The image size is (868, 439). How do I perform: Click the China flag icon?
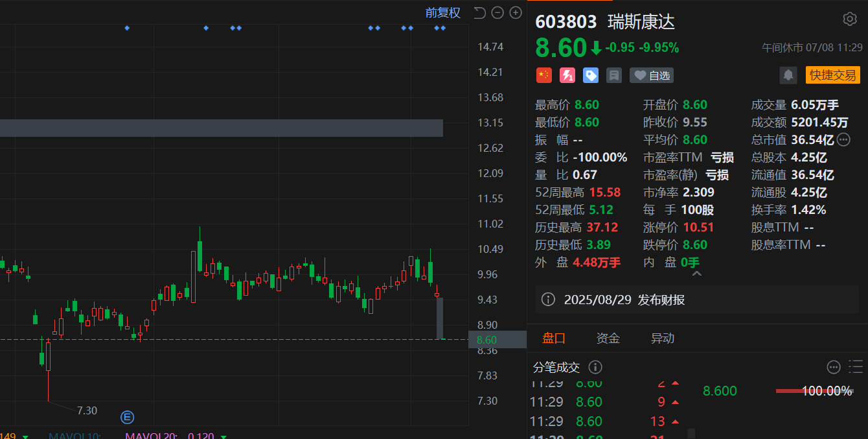click(x=543, y=75)
